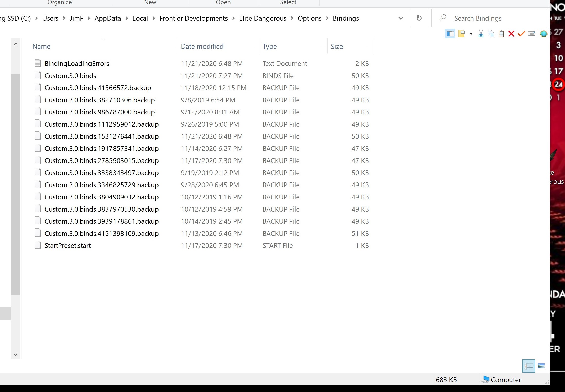Image resolution: width=565 pixels, height=392 pixels.
Task: Navigate to Options breadcrumb
Action: (x=309, y=18)
